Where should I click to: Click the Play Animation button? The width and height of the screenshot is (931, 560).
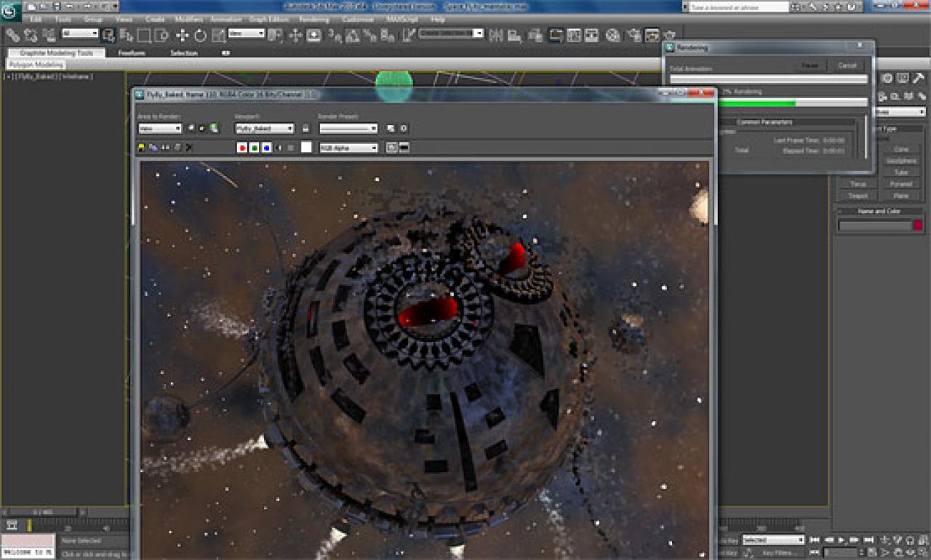click(841, 540)
